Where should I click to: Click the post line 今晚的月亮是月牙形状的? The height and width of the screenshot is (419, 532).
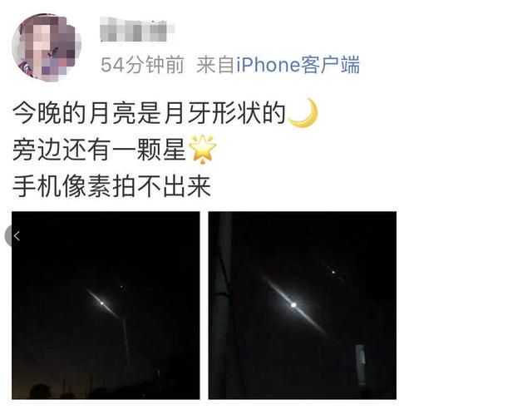pos(150,113)
